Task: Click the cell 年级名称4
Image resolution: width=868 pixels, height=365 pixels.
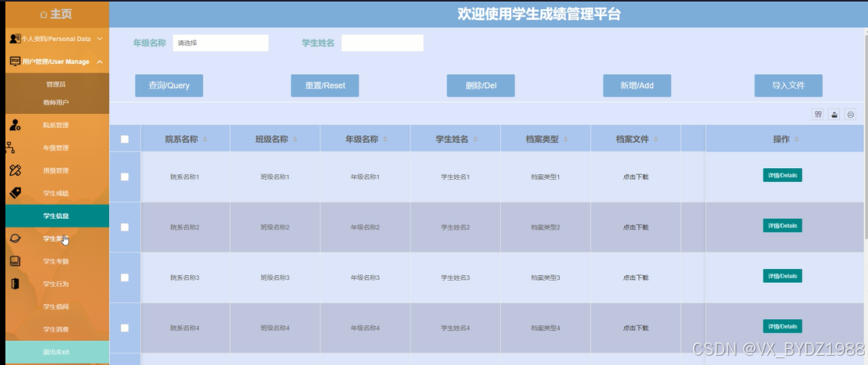Action: (365, 328)
